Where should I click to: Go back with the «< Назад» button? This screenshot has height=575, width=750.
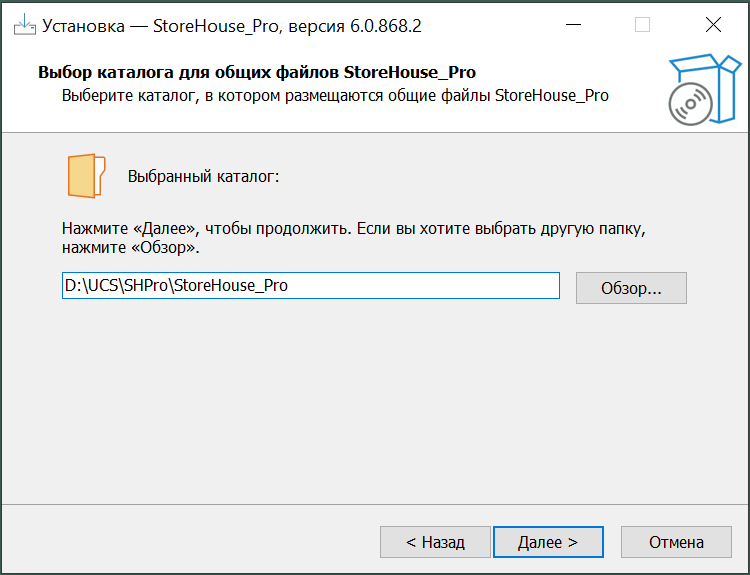point(435,542)
